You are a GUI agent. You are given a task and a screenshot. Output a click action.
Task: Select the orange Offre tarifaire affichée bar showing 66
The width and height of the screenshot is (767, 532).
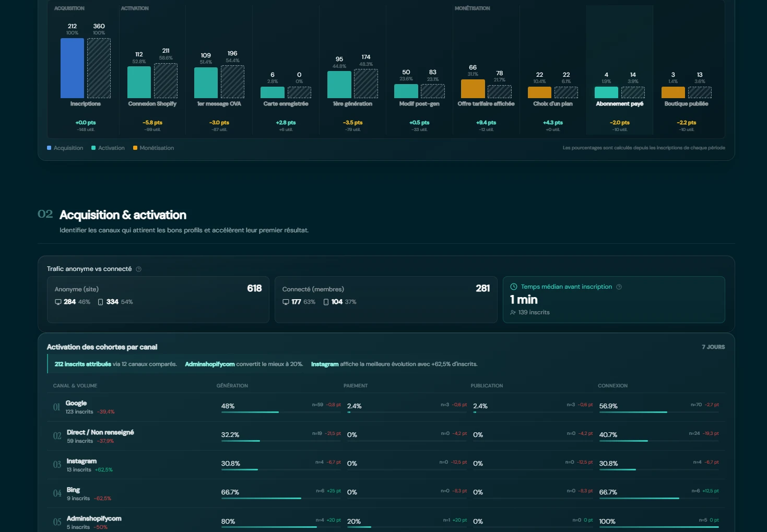click(473, 89)
